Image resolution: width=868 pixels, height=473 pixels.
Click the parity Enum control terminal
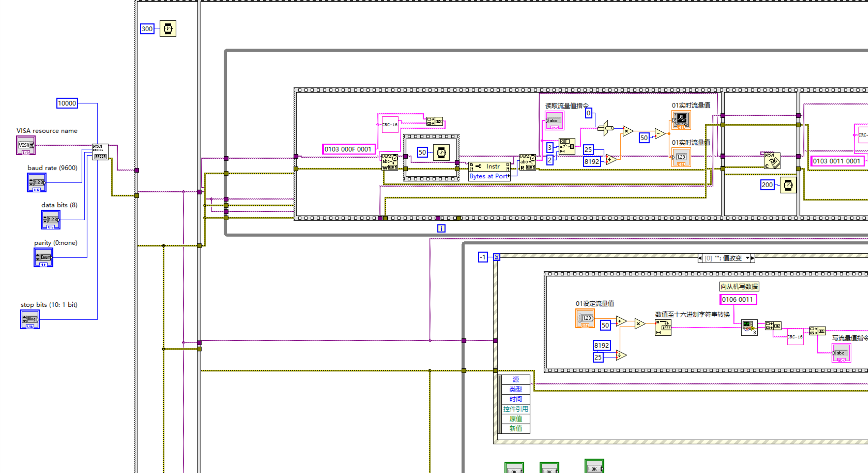pos(43,257)
